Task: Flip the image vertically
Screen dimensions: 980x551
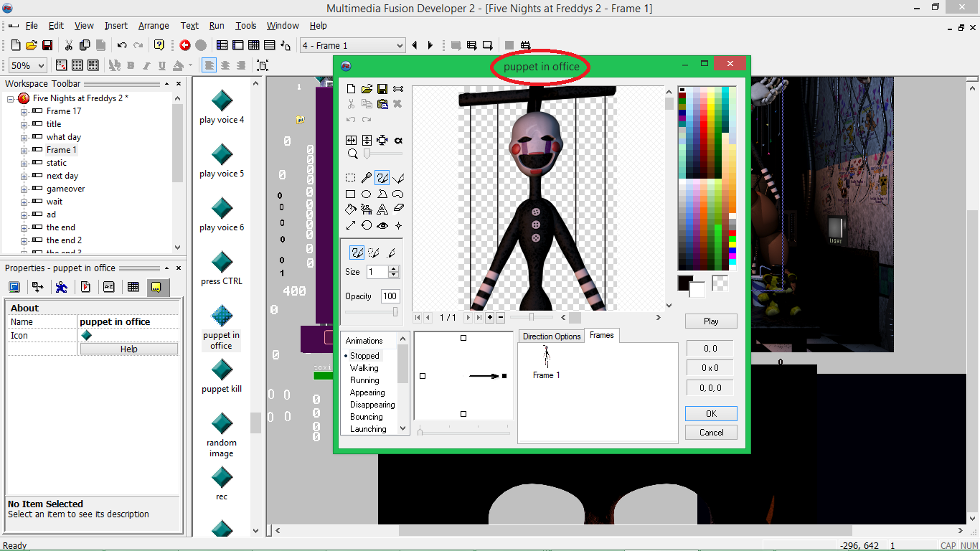Action: [367, 141]
